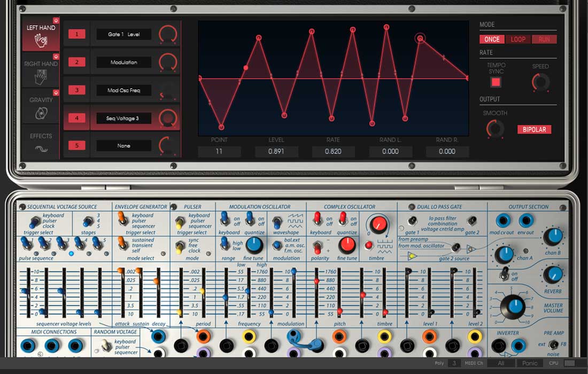The height and width of the screenshot is (374, 588).
Task: Open the None destination selector in slot 5
Action: point(124,146)
